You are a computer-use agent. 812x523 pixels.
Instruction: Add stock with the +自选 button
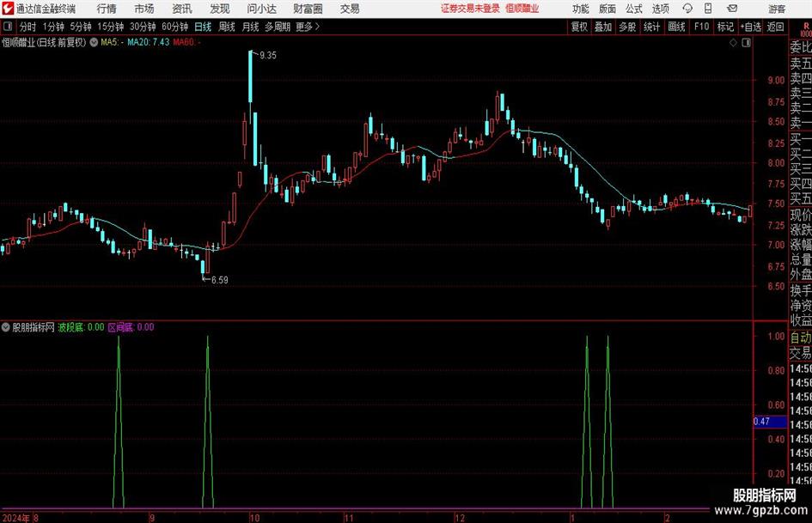click(750, 27)
